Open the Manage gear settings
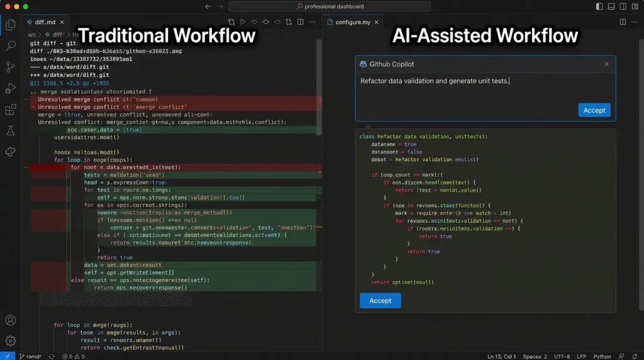Screen dimensions: 644x360 [x=11, y=340]
